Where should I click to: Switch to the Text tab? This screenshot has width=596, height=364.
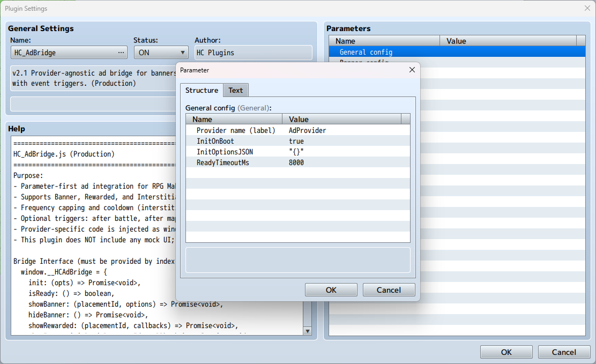(x=236, y=90)
